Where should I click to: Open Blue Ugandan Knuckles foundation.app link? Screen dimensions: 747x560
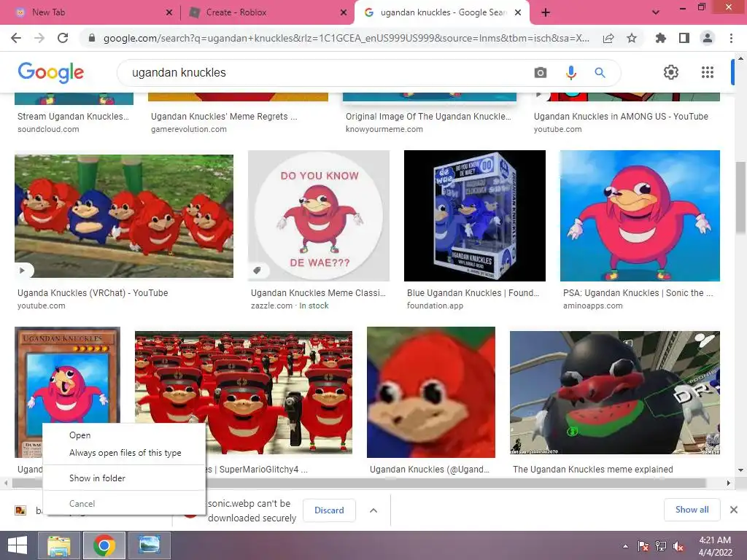[473, 293]
